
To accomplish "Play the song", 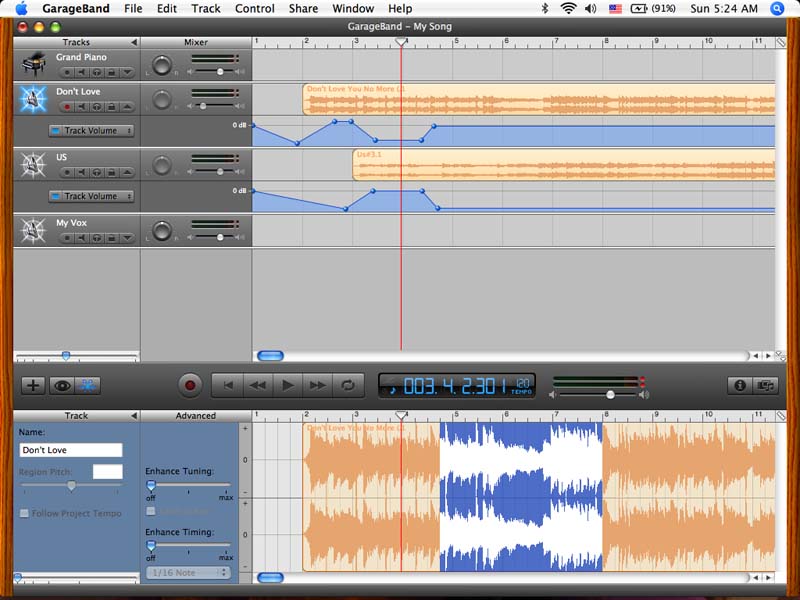I will (x=288, y=385).
